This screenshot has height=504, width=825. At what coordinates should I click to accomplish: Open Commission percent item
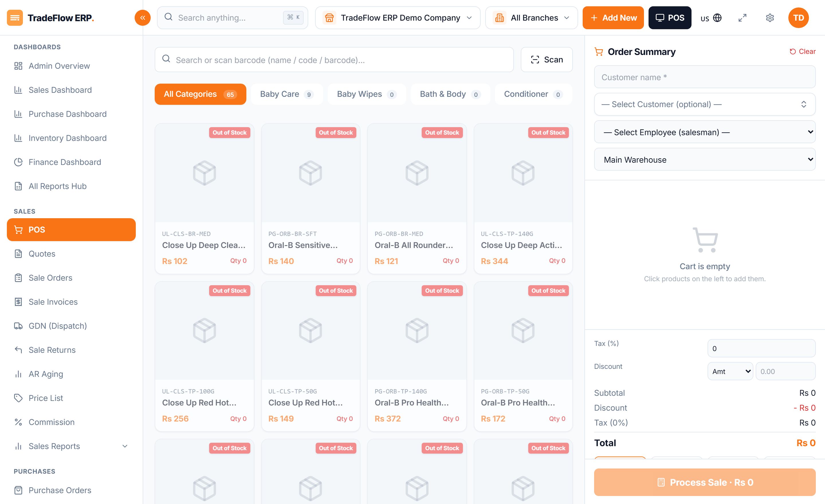[71, 422]
